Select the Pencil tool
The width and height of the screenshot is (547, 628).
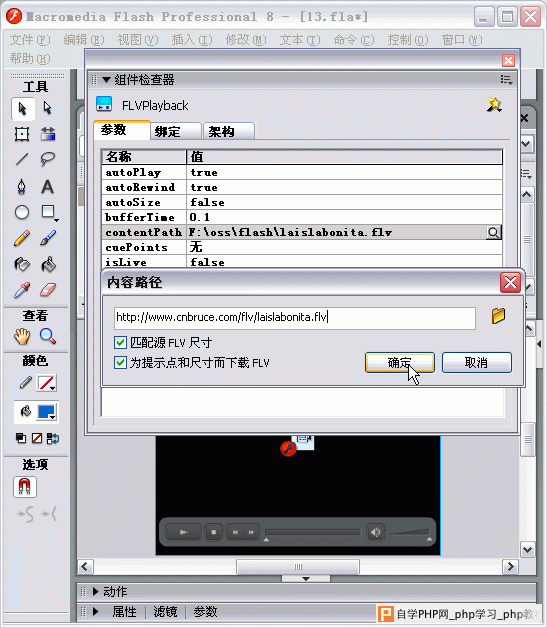22,238
